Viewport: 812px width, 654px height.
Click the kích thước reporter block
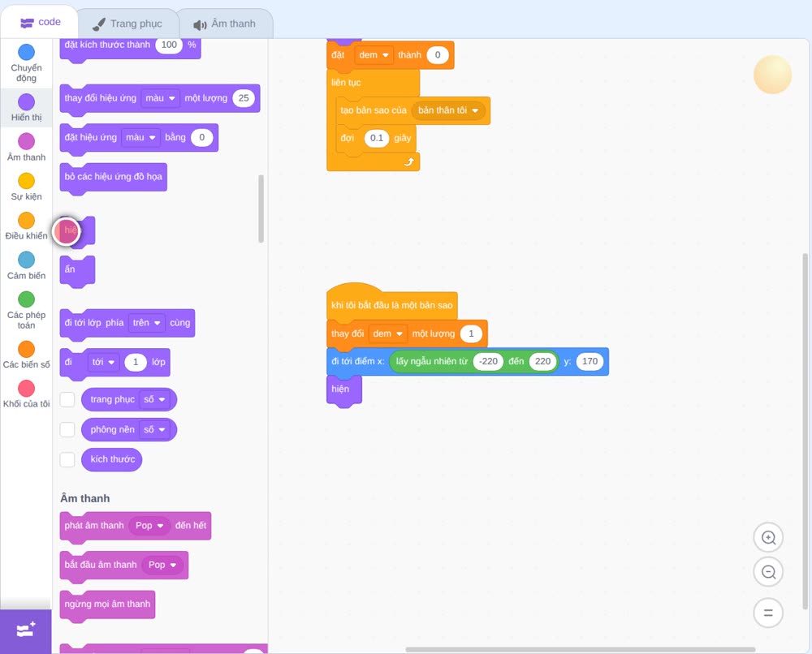pos(112,459)
